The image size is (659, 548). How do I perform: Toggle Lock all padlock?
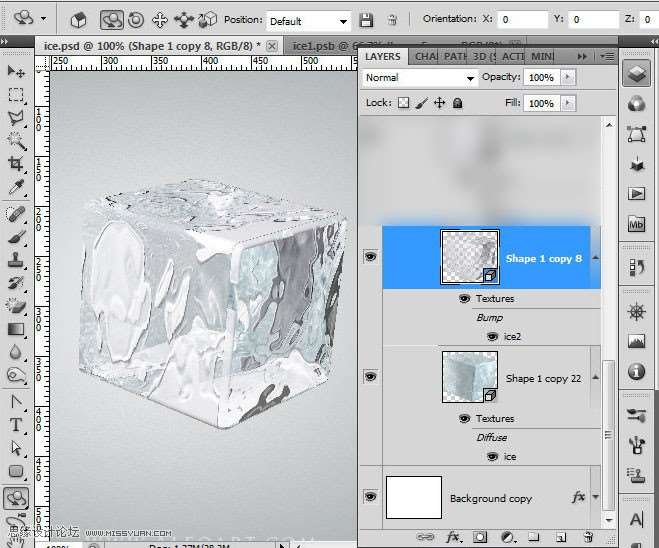click(458, 103)
